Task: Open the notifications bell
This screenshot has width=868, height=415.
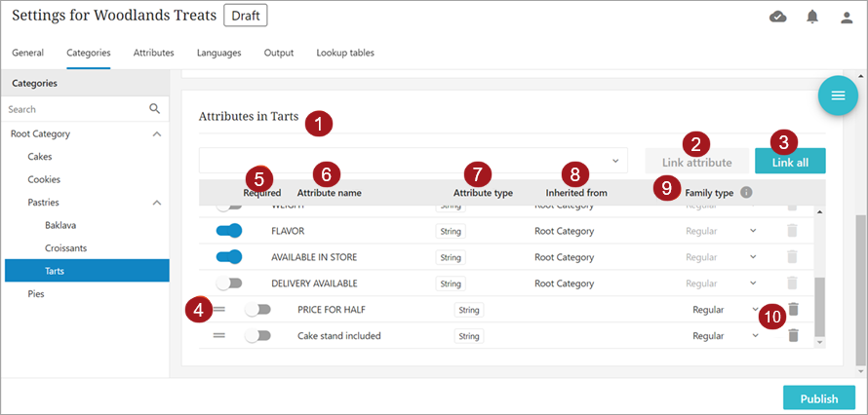Action: pos(812,17)
